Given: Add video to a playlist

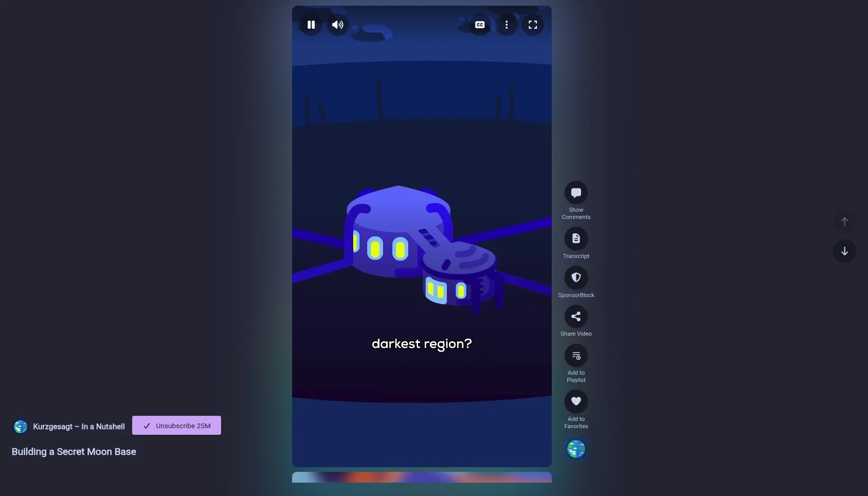Looking at the screenshot, I should (576, 356).
